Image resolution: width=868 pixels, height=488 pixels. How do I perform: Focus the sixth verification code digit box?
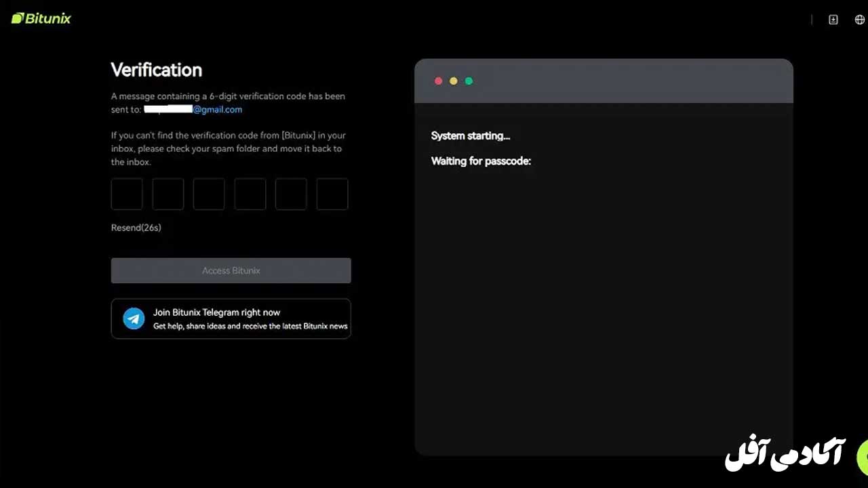click(332, 194)
